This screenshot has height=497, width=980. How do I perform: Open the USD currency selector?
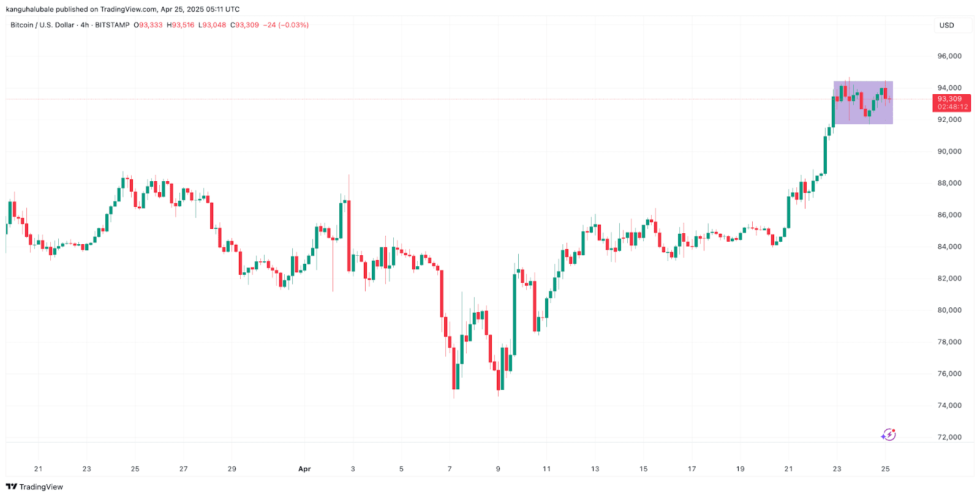pos(947,26)
